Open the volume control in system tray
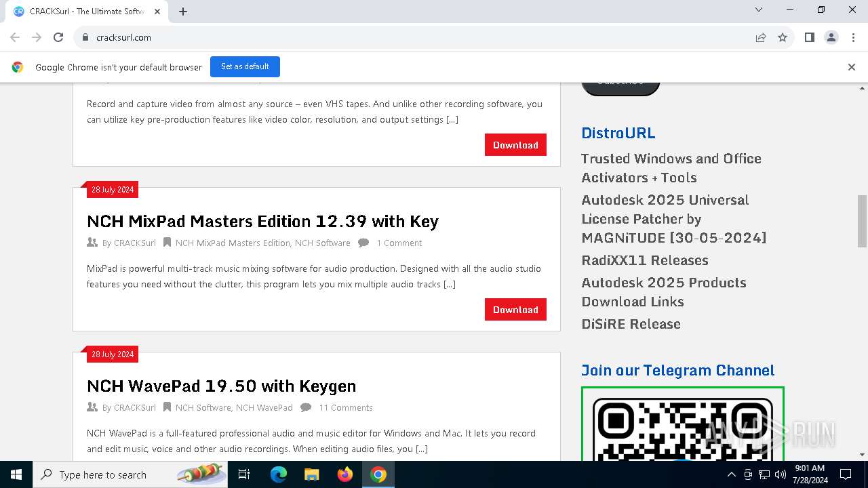 pos(781,474)
